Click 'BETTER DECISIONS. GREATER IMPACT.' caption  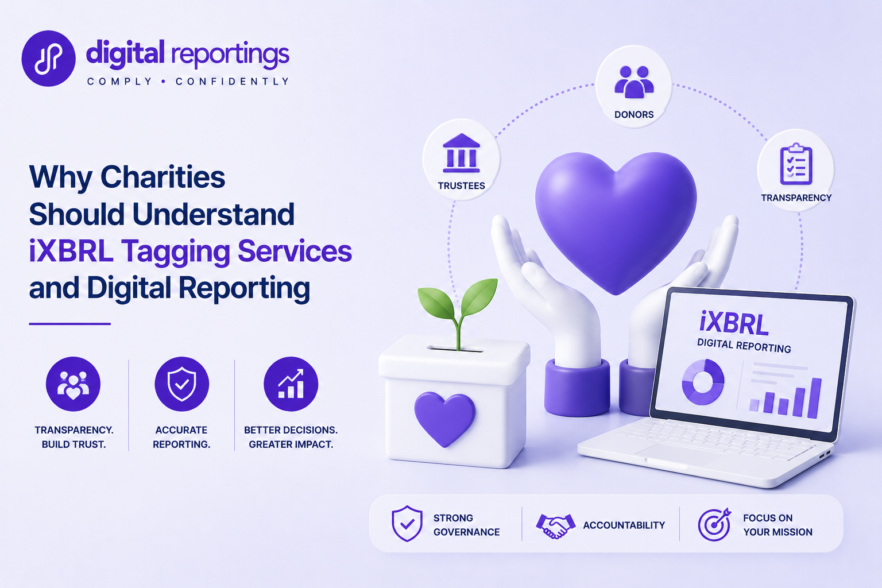(x=291, y=437)
